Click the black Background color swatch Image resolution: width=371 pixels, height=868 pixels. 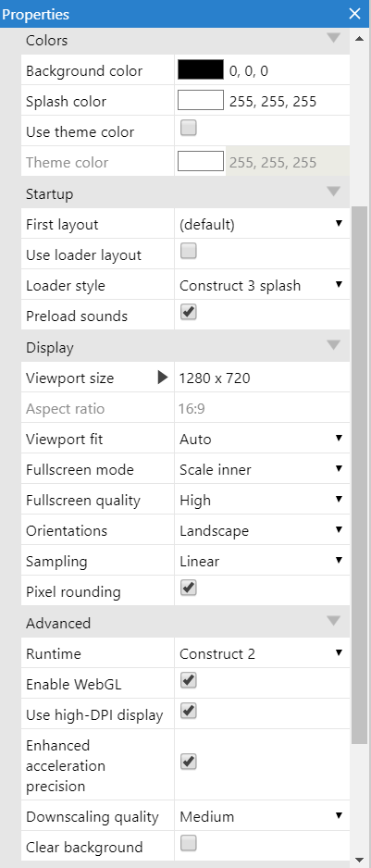coord(201,70)
